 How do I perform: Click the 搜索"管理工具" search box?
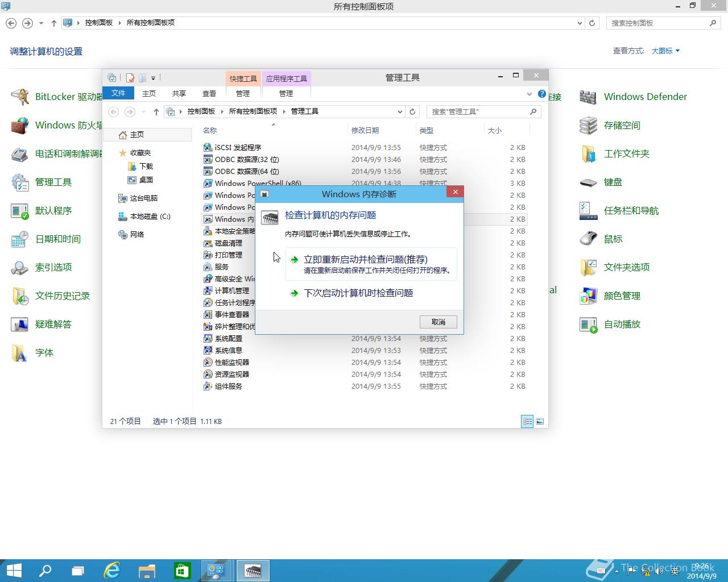coord(478,112)
